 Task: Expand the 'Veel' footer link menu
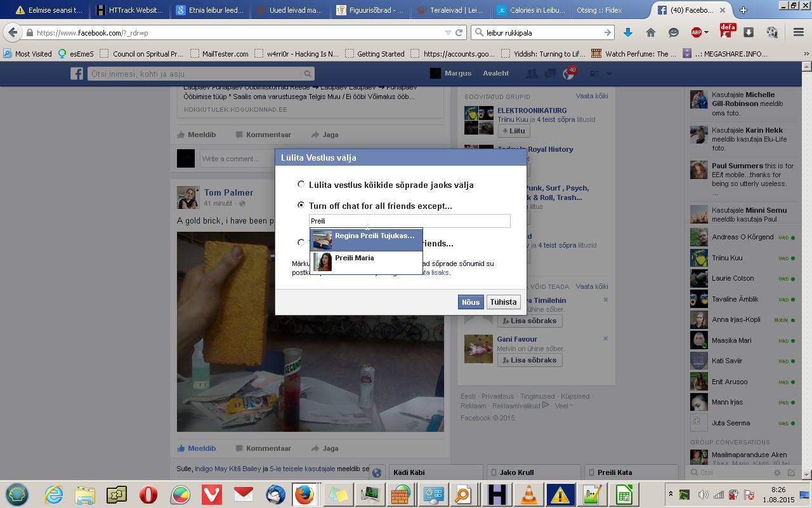point(563,406)
